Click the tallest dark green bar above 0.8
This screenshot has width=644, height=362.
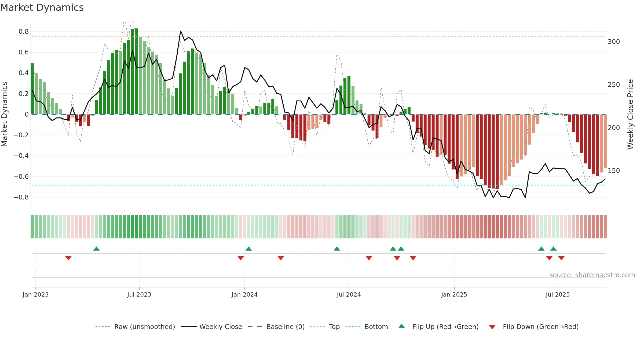[136, 71]
